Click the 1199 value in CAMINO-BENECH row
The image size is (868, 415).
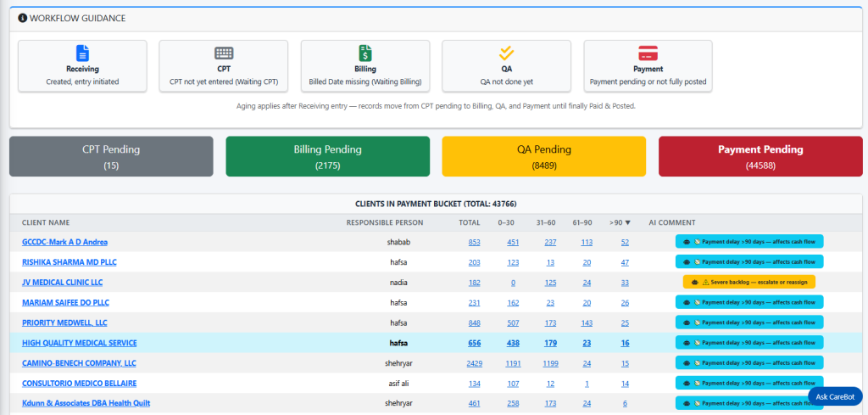[x=550, y=363]
